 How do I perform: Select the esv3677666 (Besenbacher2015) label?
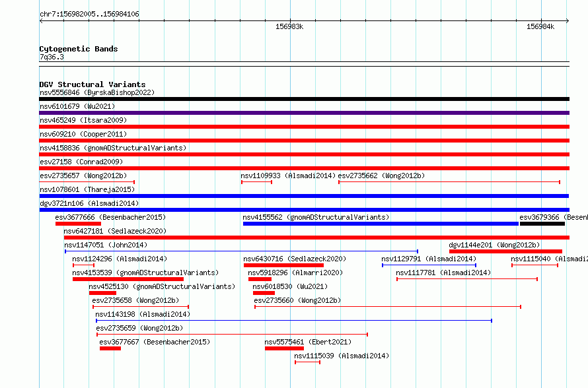point(110,217)
